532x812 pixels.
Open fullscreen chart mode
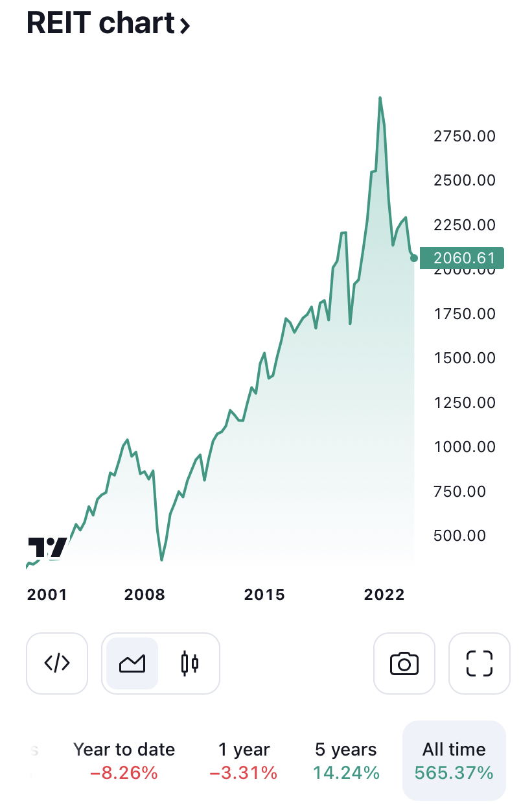pyautogui.click(x=480, y=663)
